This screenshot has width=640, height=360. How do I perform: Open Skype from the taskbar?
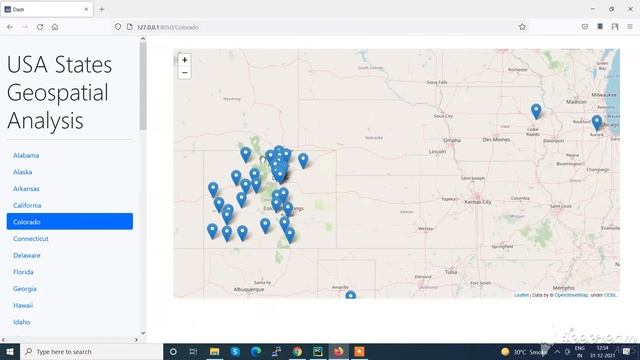click(235, 351)
